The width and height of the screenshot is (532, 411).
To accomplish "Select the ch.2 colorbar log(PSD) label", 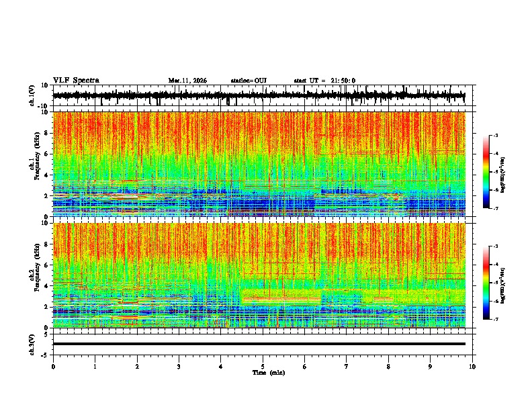I will coord(503,285).
